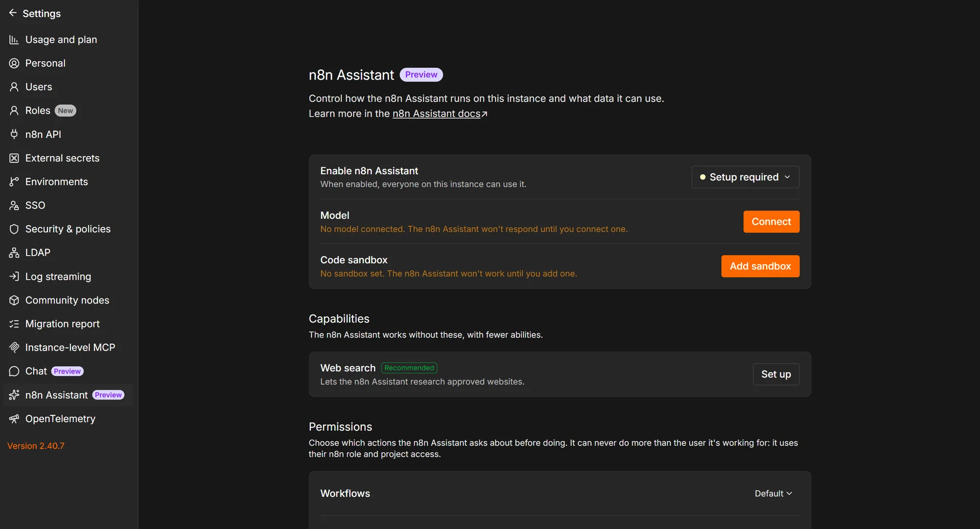Screen dimensions: 980x529
Task: Open SSO settings
Action: pyautogui.click(x=68, y=205)
